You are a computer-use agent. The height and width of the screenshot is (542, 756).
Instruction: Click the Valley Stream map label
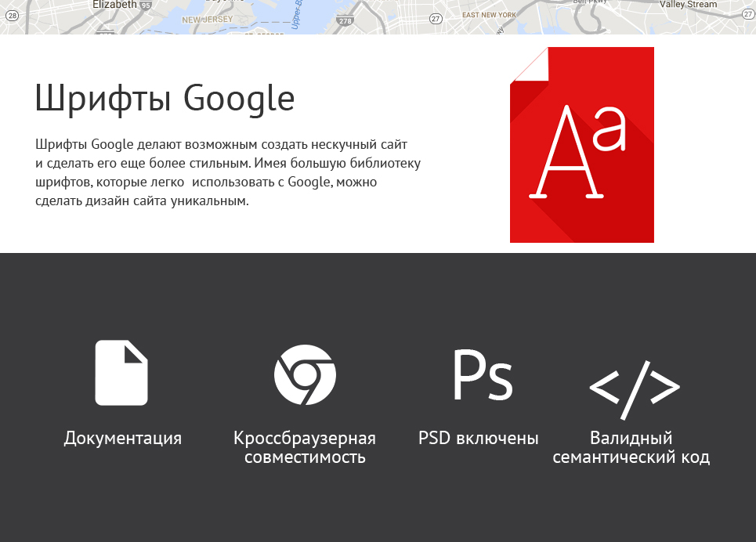(688, 5)
